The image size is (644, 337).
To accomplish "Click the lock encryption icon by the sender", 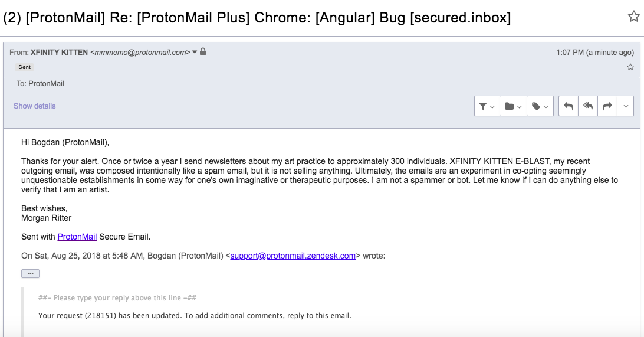I will click(x=203, y=52).
